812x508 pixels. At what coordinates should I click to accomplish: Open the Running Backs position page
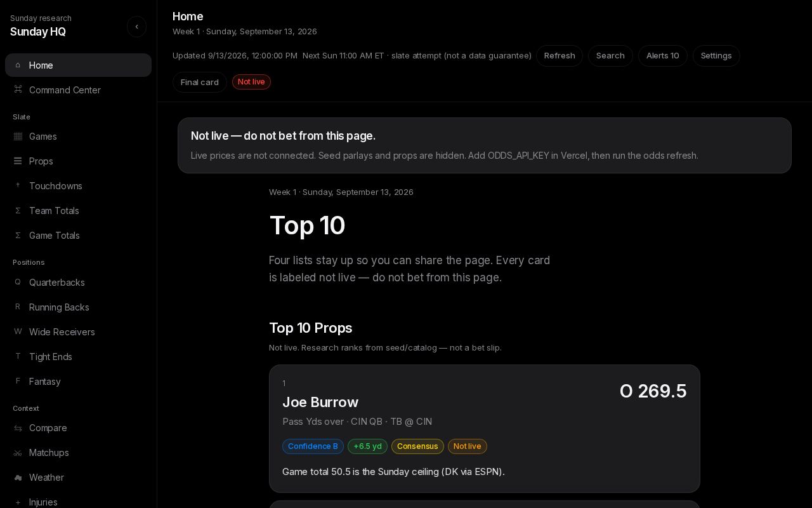pyautogui.click(x=78, y=307)
